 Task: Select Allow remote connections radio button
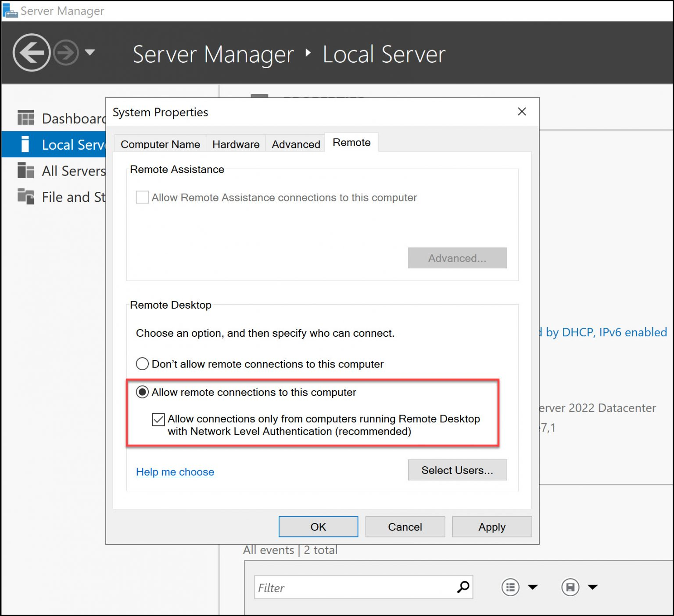coord(142,392)
